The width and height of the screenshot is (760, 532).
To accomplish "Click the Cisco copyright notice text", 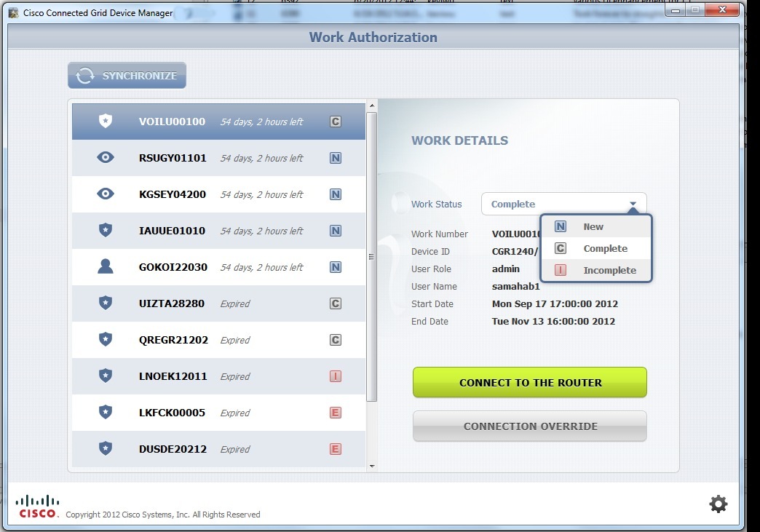I will [x=163, y=515].
